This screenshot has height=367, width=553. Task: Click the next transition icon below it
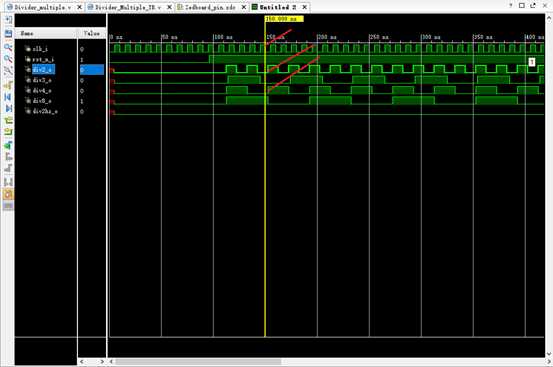tap(8, 132)
